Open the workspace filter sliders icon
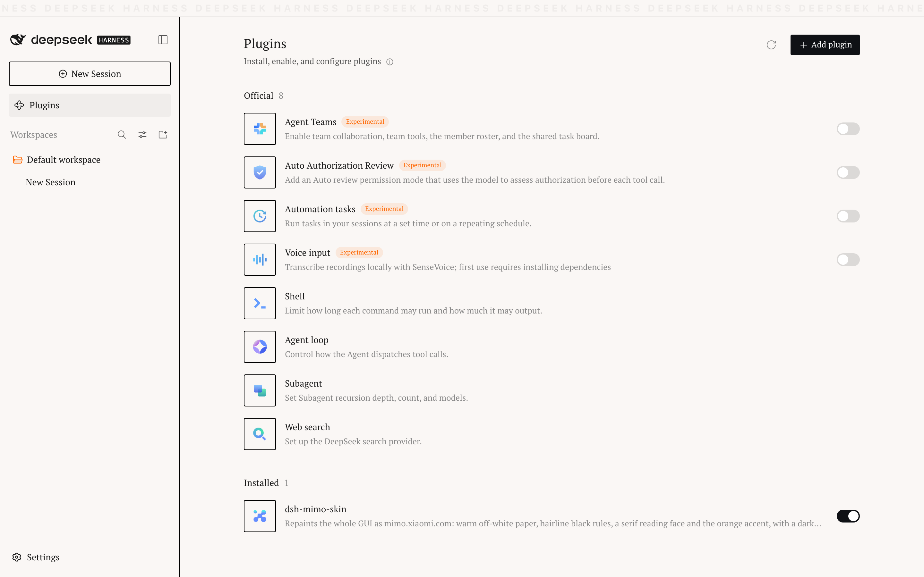This screenshot has height=577, width=924. 142,135
